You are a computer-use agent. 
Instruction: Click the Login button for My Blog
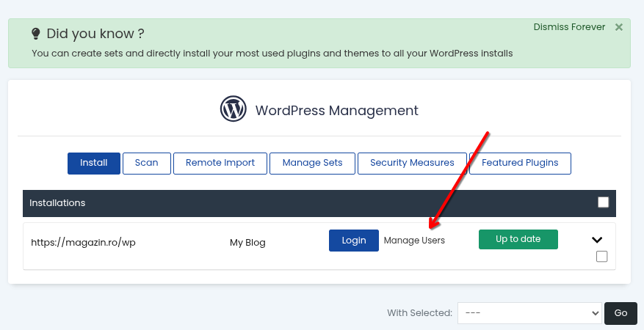[354, 241]
